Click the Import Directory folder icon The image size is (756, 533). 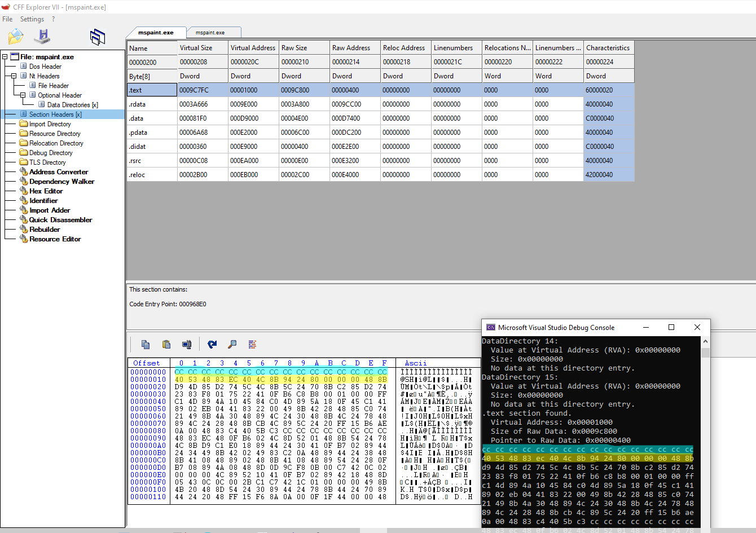point(24,124)
